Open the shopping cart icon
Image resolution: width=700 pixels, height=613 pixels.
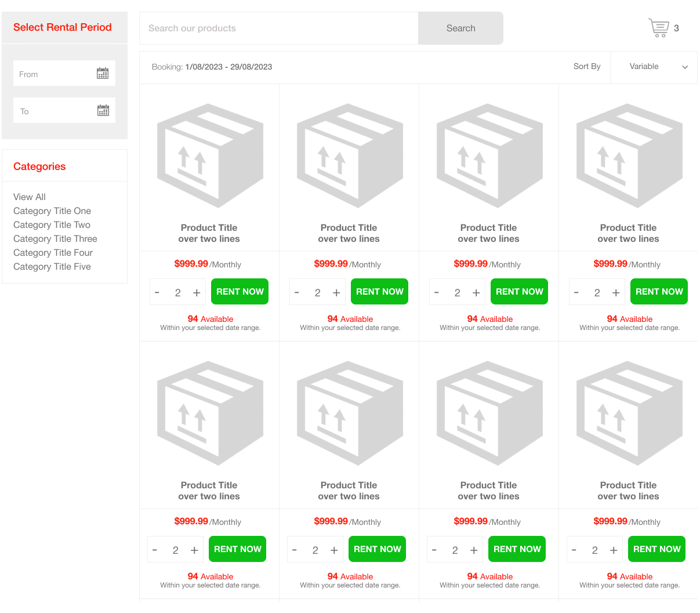pos(658,28)
